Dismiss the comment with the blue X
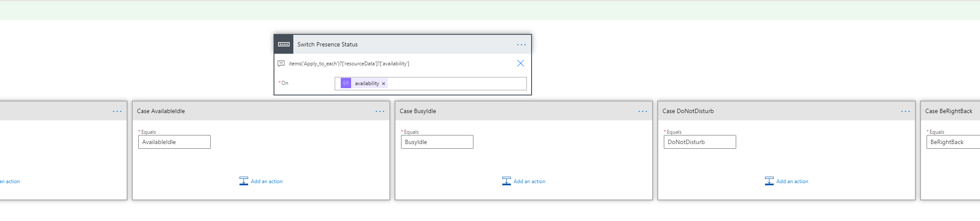Image resolution: width=980 pixels, height=221 pixels. [x=520, y=63]
